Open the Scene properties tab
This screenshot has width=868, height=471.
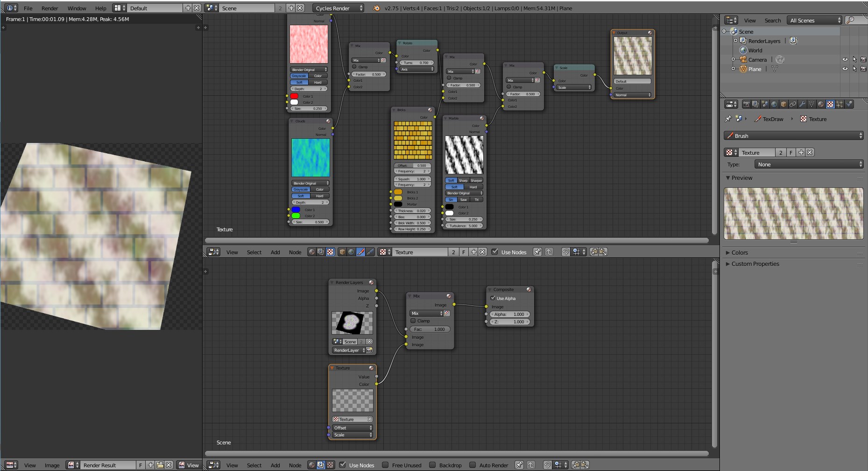(765, 104)
